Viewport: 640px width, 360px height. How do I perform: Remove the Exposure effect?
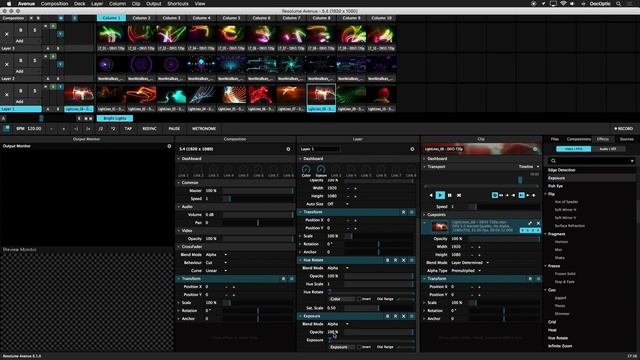pyautogui.click(x=404, y=316)
